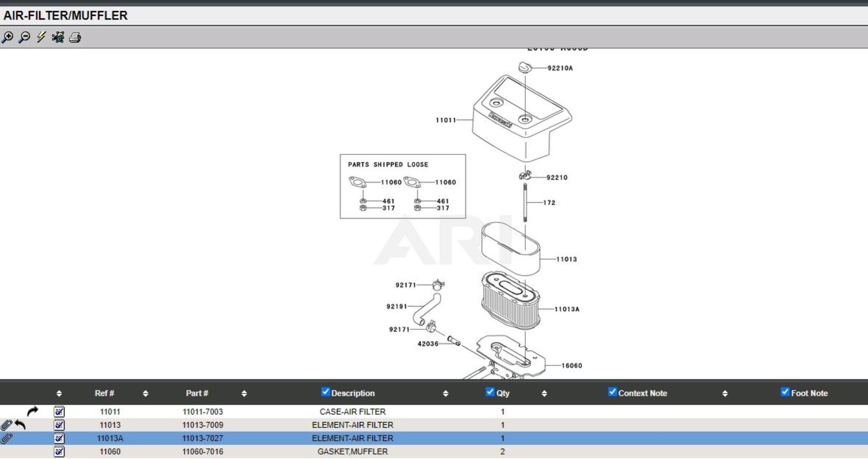Click the lightning bolt toolbar icon
Viewport: 868px width, 459px height.
41,37
